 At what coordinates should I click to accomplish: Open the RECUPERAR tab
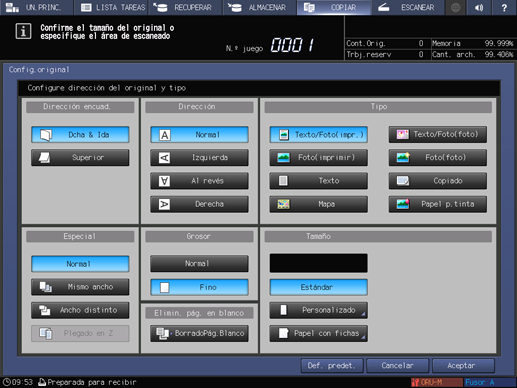click(185, 7)
